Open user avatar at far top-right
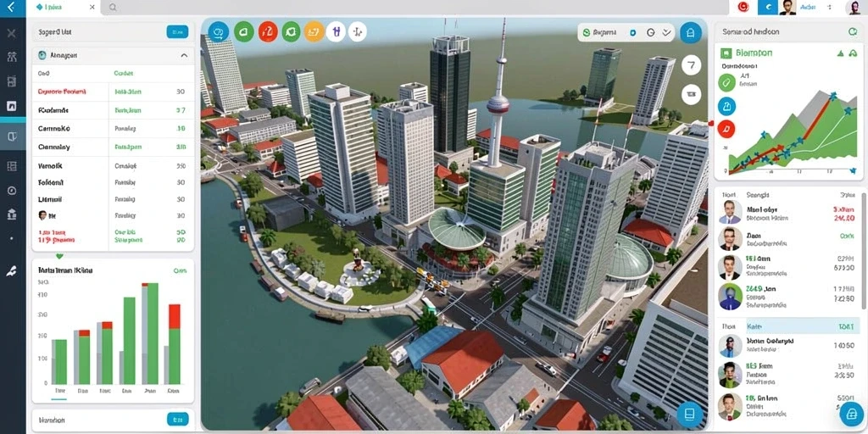868x434 pixels. [x=854, y=7]
